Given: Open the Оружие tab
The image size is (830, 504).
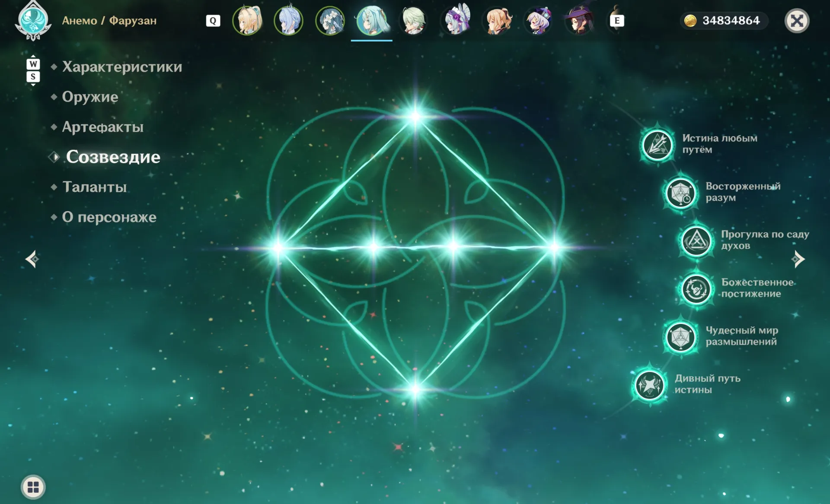Looking at the screenshot, I should pyautogui.click(x=90, y=97).
